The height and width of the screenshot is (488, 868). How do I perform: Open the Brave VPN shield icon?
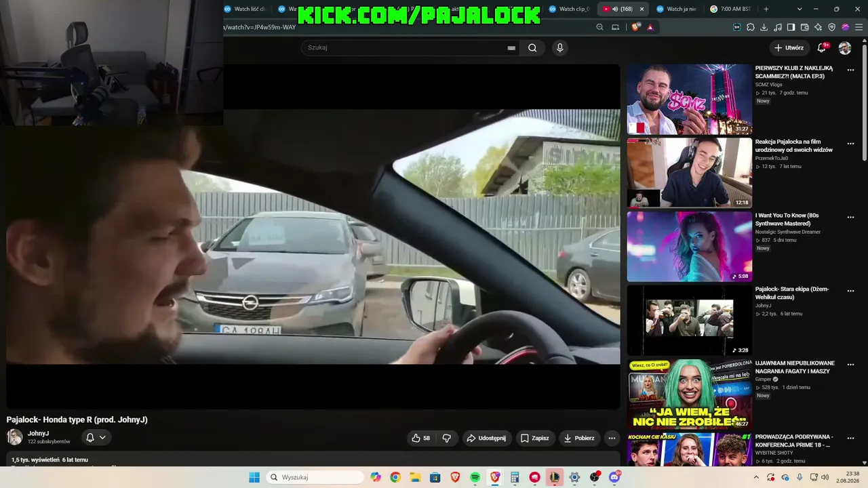point(832,27)
